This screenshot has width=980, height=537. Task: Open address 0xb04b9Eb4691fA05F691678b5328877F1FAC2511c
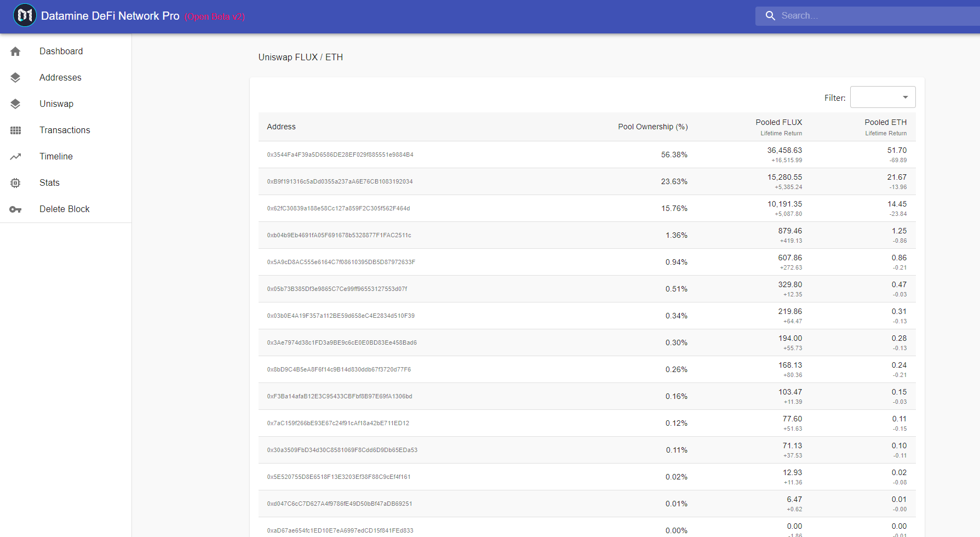pyautogui.click(x=339, y=235)
